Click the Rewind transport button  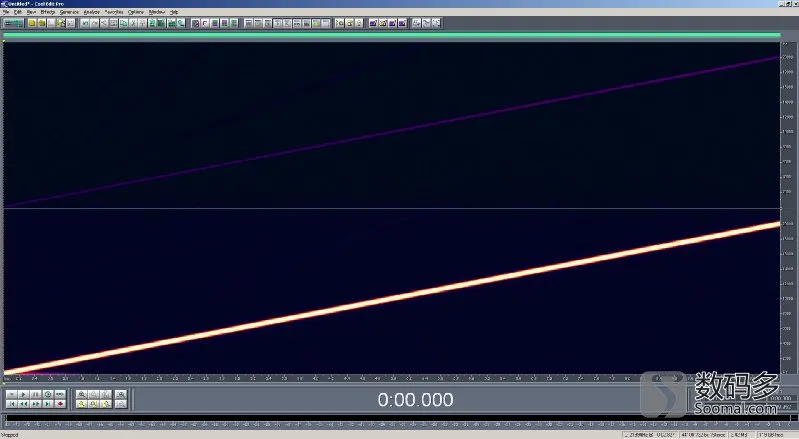[x=23, y=404]
